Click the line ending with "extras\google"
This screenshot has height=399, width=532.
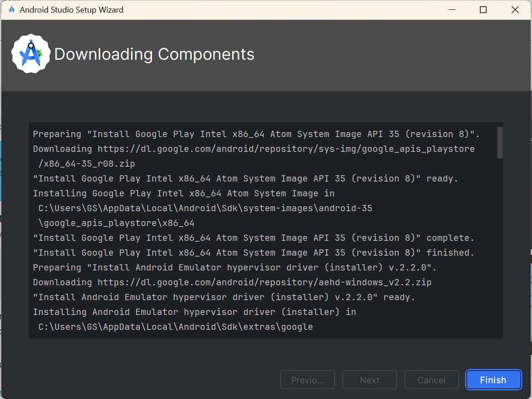pyautogui.click(x=175, y=327)
